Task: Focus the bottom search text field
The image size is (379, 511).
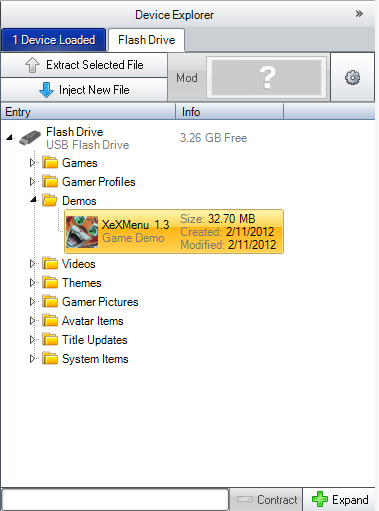Action: point(115,499)
